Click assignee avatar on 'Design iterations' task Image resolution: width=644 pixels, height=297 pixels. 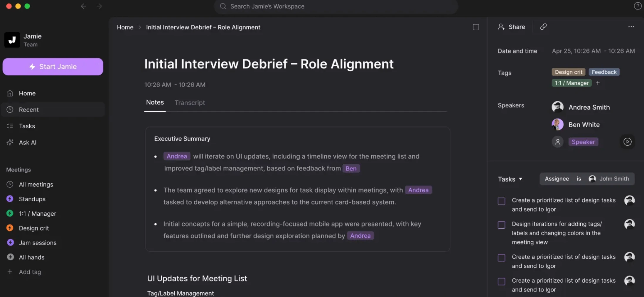629,224
